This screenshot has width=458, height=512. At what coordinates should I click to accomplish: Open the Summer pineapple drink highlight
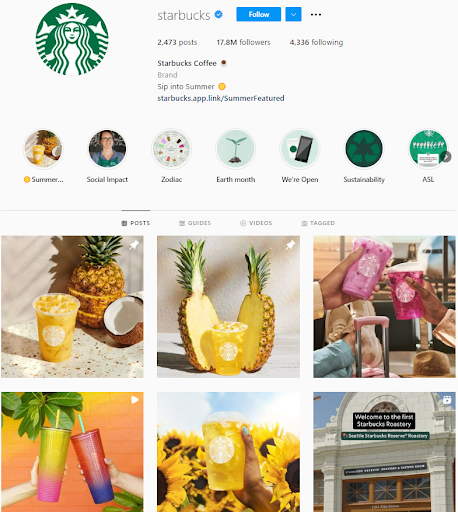coord(43,149)
